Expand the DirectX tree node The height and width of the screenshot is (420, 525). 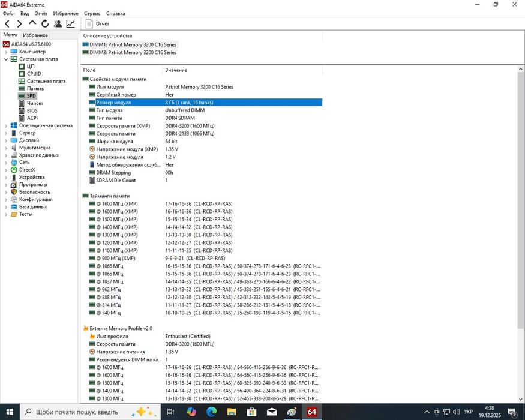pyautogui.click(x=5, y=170)
